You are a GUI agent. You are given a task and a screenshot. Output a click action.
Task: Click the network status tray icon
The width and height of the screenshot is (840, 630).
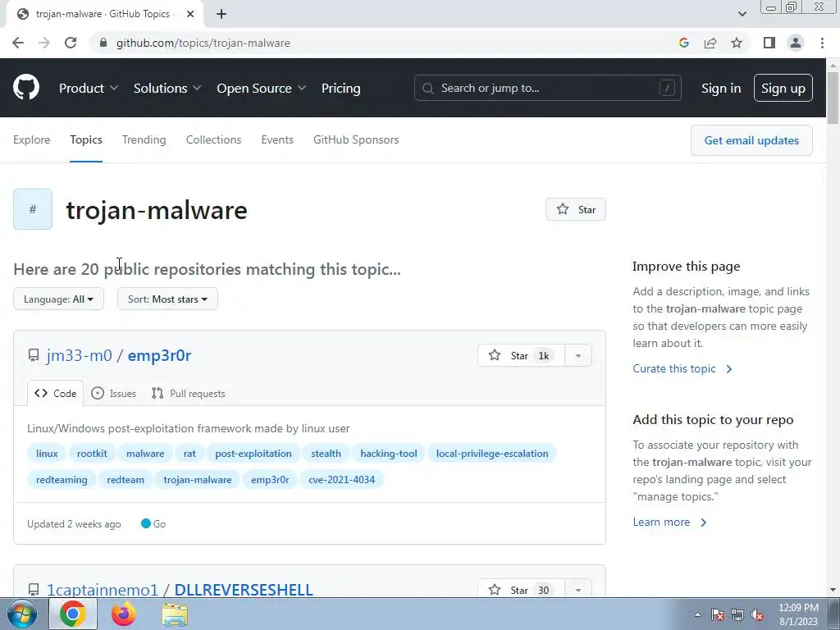click(x=737, y=614)
